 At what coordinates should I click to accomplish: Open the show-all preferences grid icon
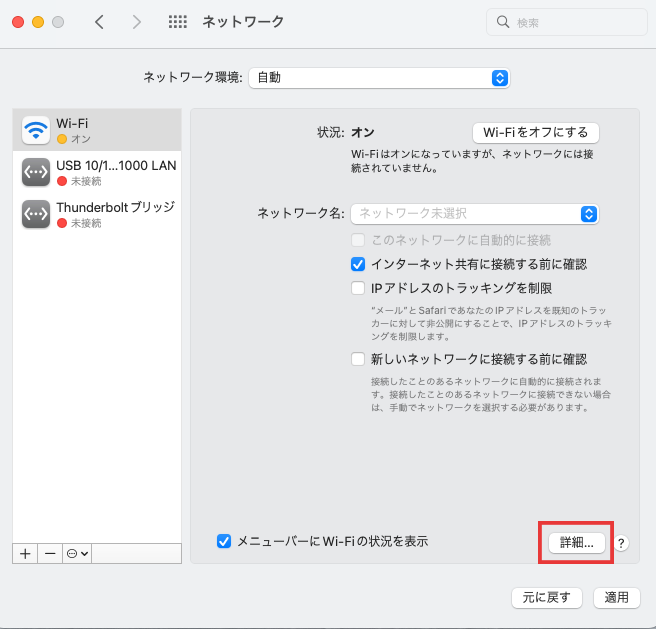pyautogui.click(x=176, y=22)
